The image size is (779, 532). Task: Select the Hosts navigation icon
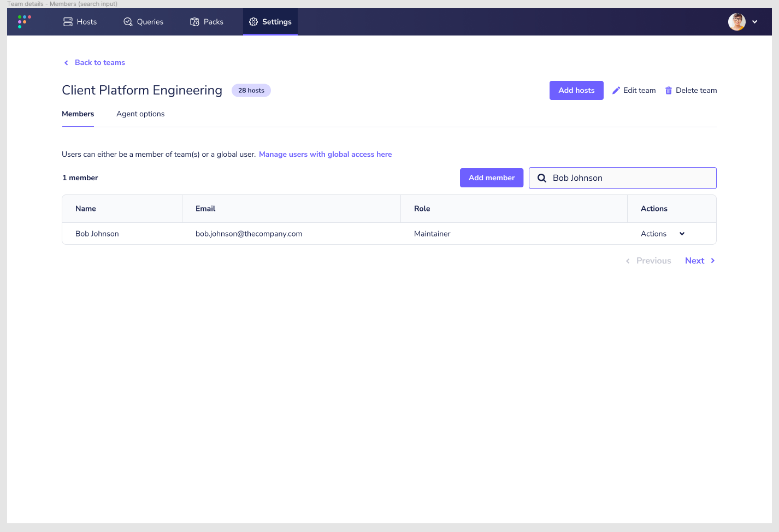coord(67,21)
